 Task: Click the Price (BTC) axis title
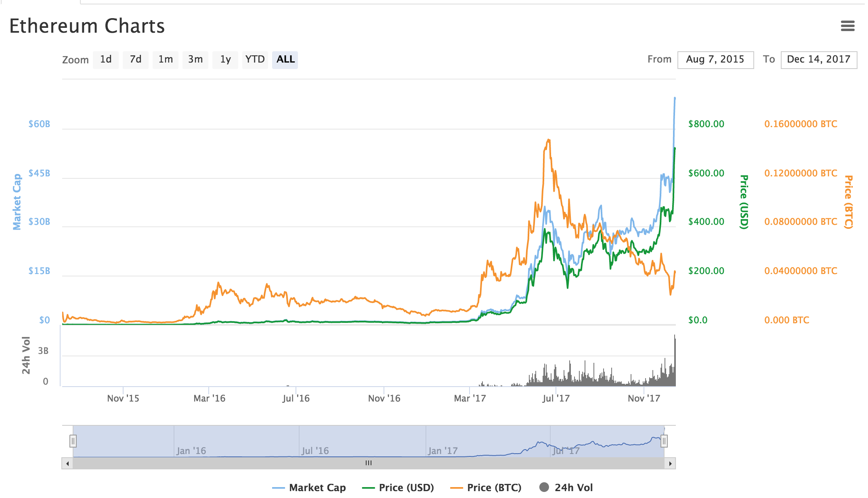click(x=849, y=202)
